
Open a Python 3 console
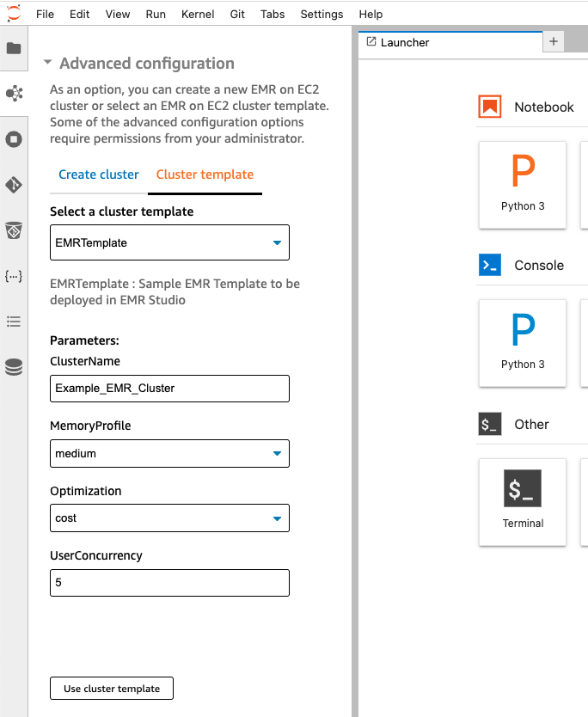point(522,343)
